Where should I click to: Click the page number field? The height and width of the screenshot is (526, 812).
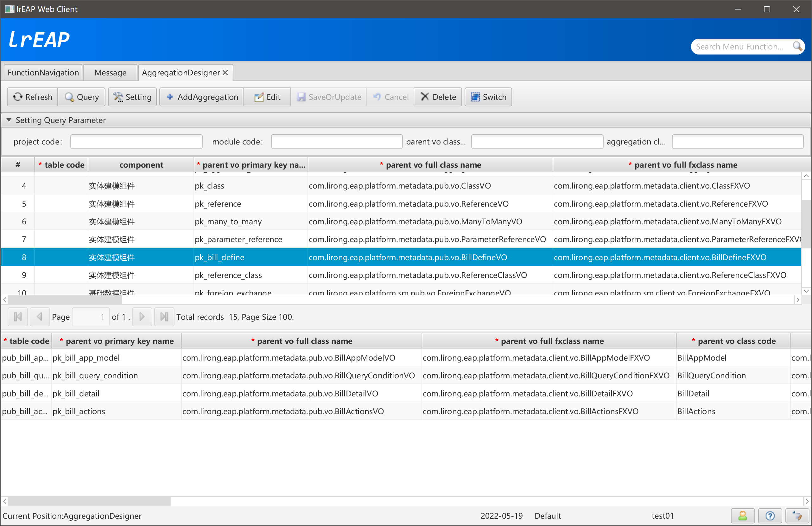(91, 317)
